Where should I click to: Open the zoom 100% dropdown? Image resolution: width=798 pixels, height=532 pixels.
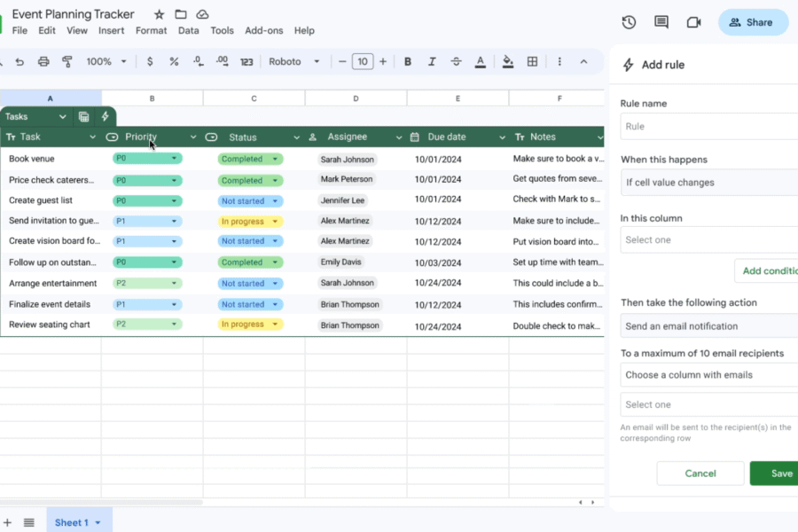pos(106,61)
